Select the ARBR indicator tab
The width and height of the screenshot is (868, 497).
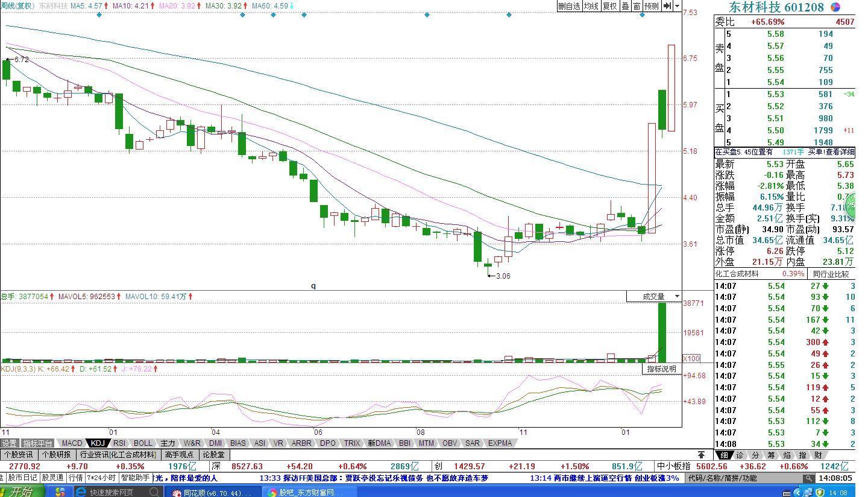point(301,443)
